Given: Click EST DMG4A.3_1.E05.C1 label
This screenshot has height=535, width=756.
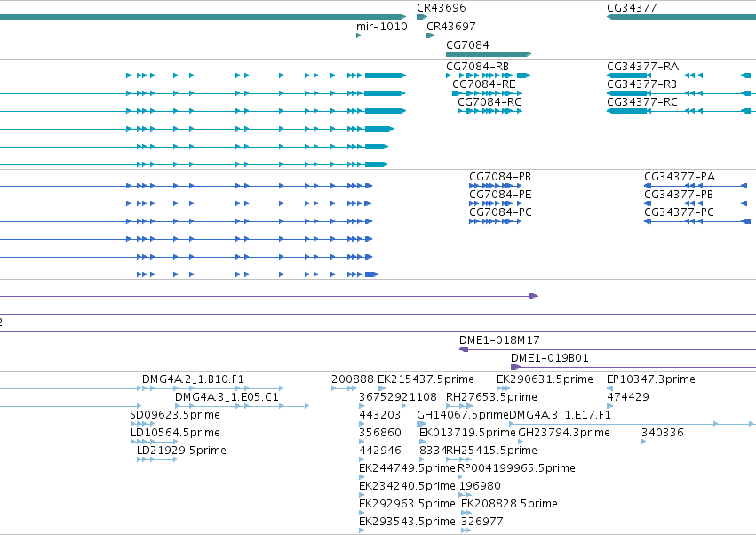Looking at the screenshot, I should pos(227,397).
